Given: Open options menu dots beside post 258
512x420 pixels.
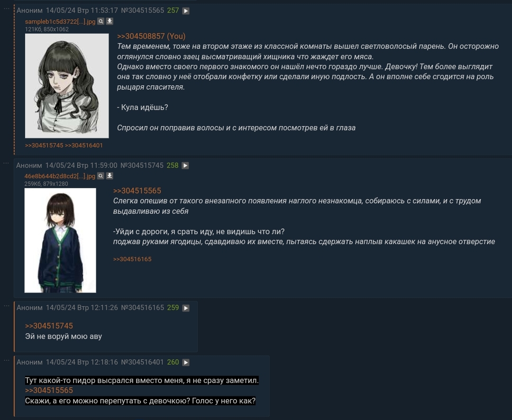Looking at the screenshot, I should pos(6,163).
